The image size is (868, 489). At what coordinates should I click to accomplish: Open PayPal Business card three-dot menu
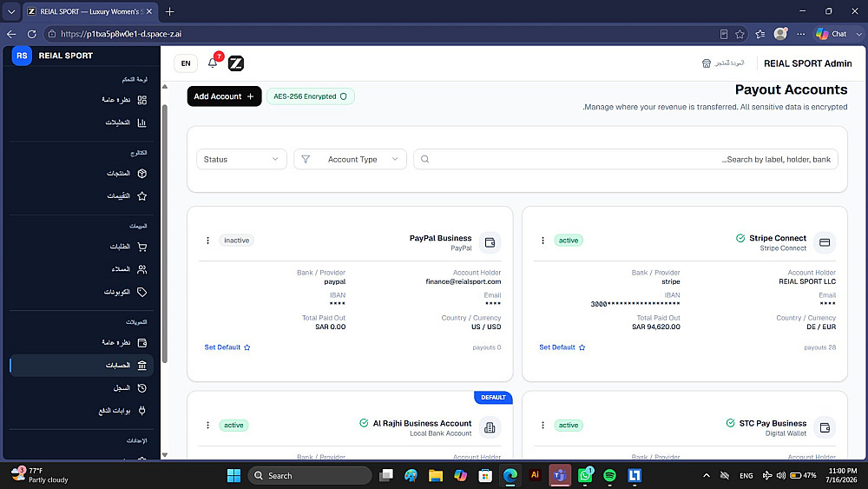click(207, 241)
